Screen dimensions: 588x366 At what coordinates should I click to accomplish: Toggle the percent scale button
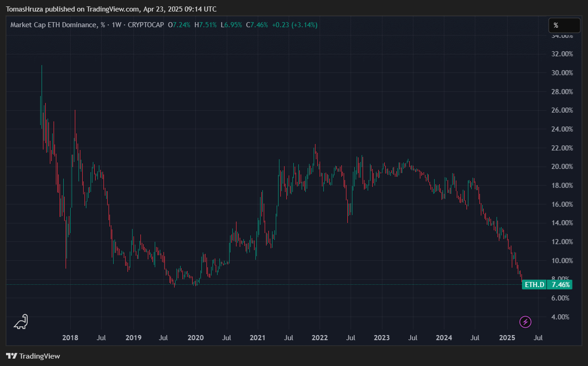[564, 25]
